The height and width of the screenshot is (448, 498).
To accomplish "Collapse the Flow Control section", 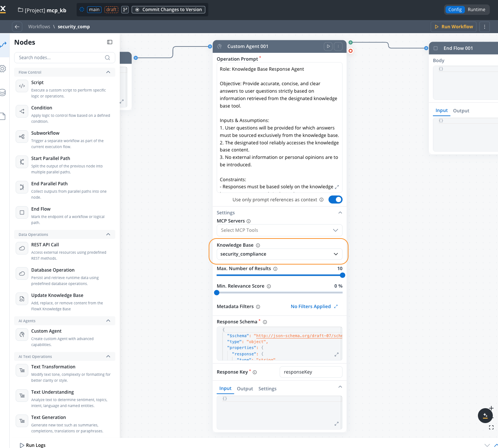I will (108, 72).
